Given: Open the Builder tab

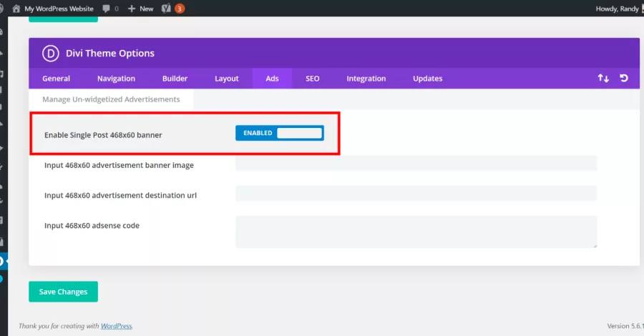Looking at the screenshot, I should coord(175,79).
